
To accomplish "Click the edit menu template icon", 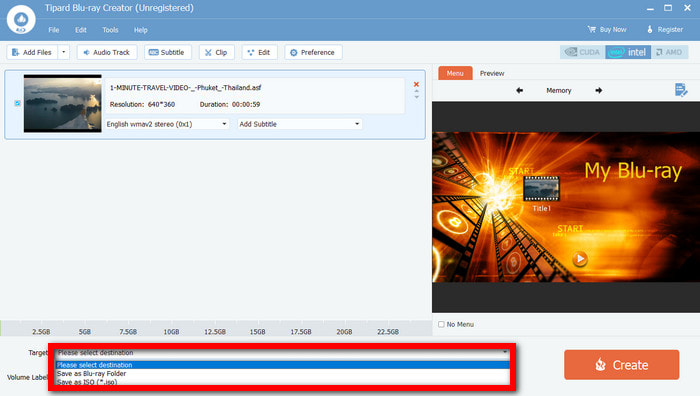I will (x=681, y=90).
